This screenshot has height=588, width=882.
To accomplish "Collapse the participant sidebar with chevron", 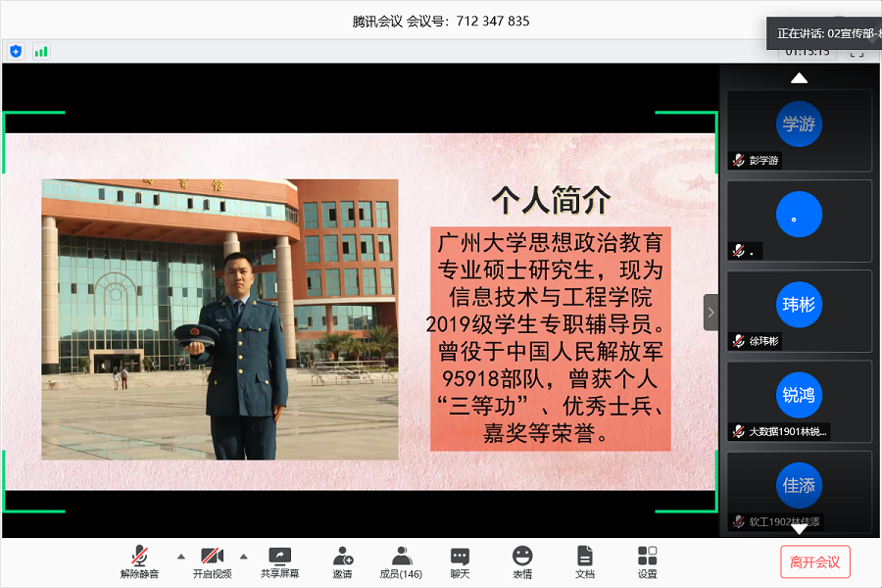I will [710, 312].
